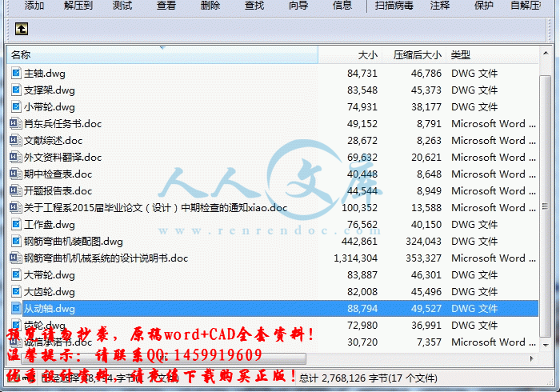Select the file name 小带轮.dwg

pyautogui.click(x=50, y=107)
